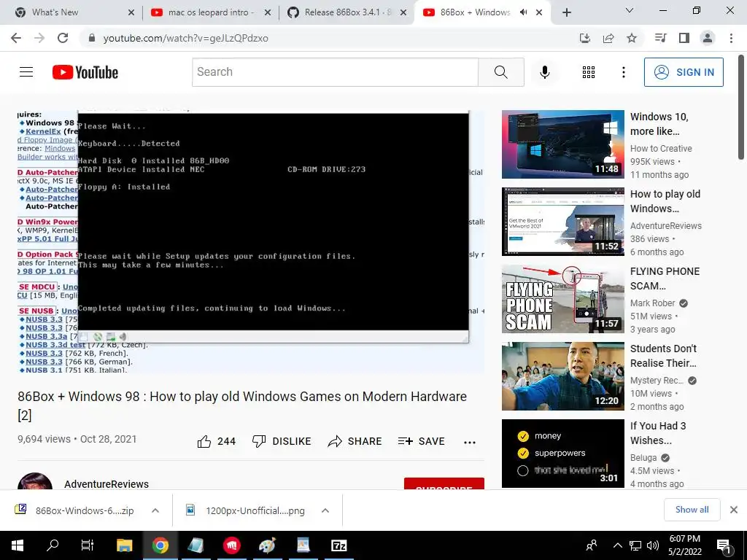Open Chrome profile avatar
The width and height of the screenshot is (747, 560).
pos(708,38)
